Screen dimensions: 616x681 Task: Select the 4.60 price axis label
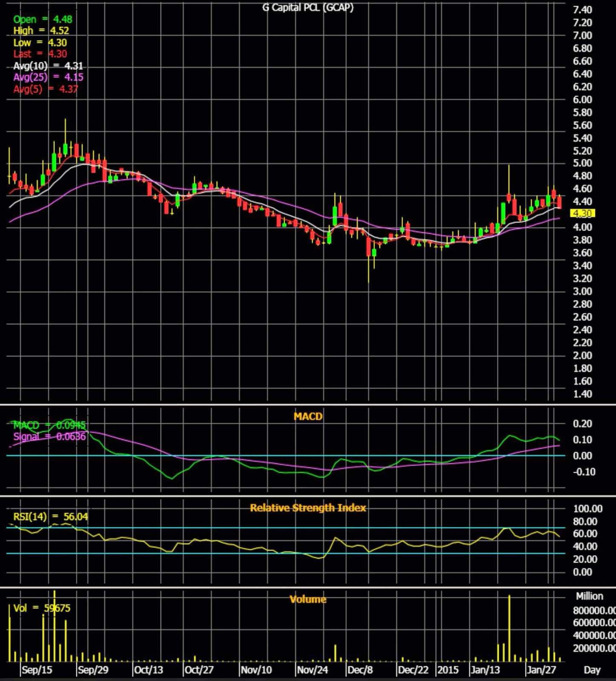point(583,189)
